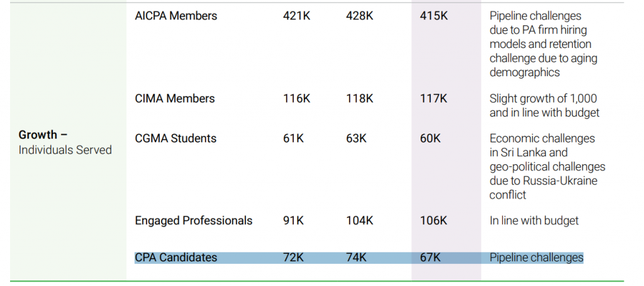The width and height of the screenshot is (644, 286).
Task: Click the 67K value for CPA Candidates
Action: pos(431,258)
